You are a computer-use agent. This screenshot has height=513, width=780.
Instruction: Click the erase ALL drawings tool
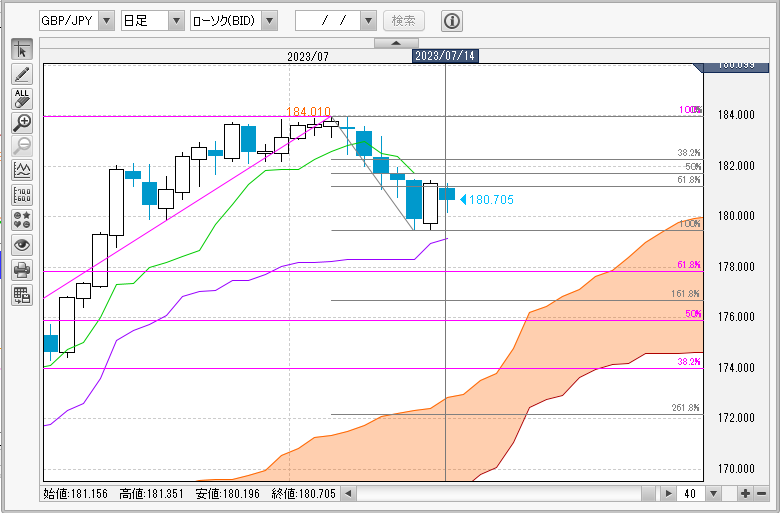(x=22, y=99)
